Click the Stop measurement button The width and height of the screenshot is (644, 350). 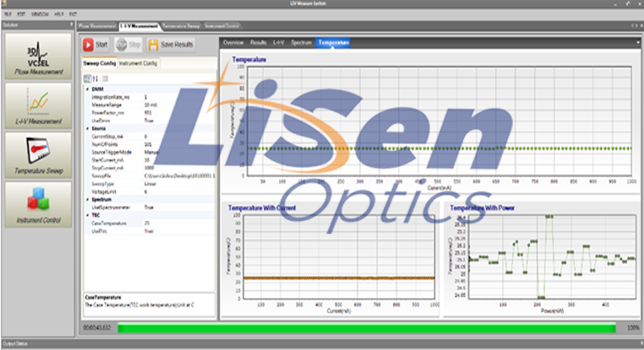129,45
